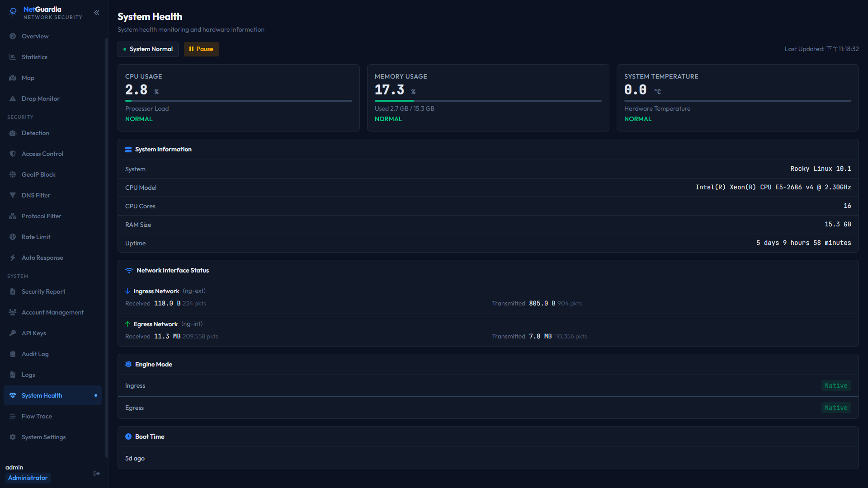Click the Network Interface Status wifi icon

[129, 271]
